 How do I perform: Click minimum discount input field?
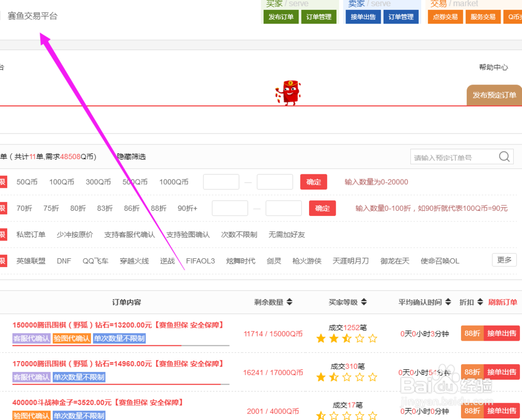click(230, 208)
